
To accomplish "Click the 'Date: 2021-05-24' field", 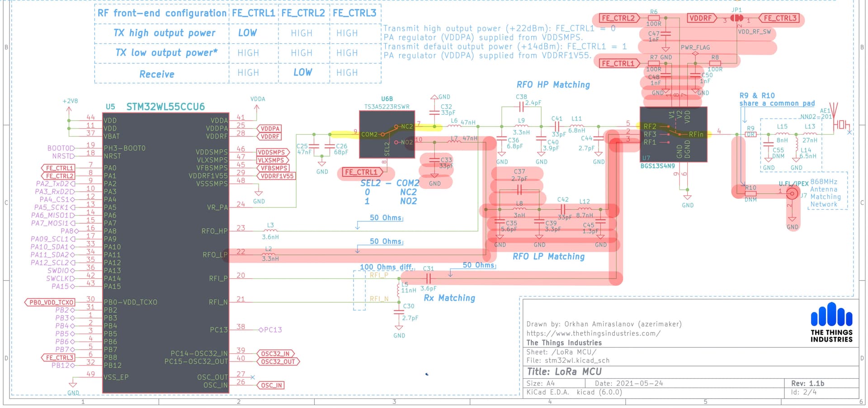I will click(629, 383).
